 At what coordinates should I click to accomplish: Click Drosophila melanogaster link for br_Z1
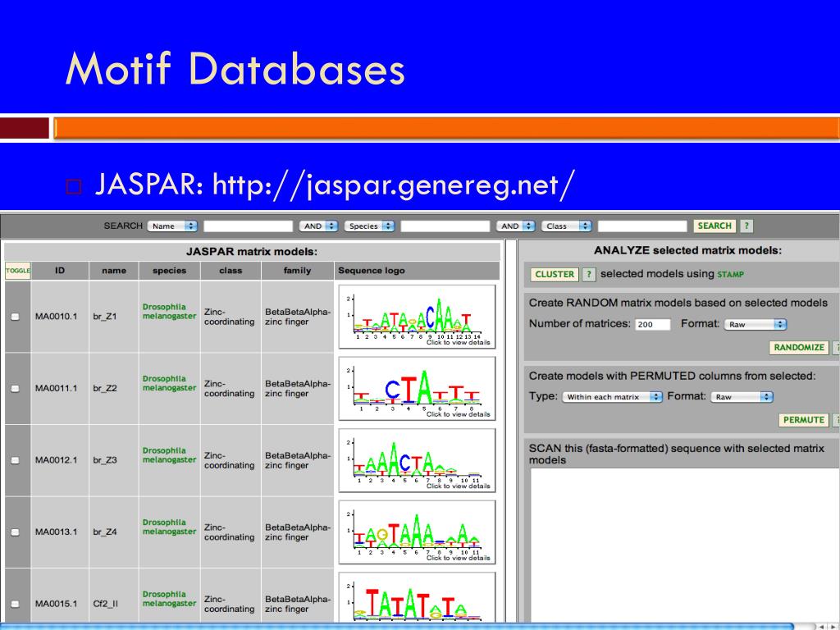(169, 311)
